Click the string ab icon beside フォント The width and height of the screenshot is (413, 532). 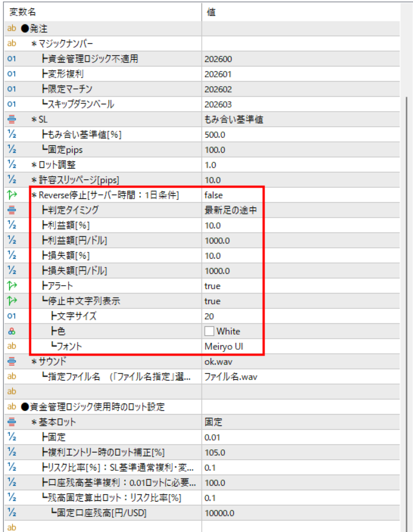point(11,346)
